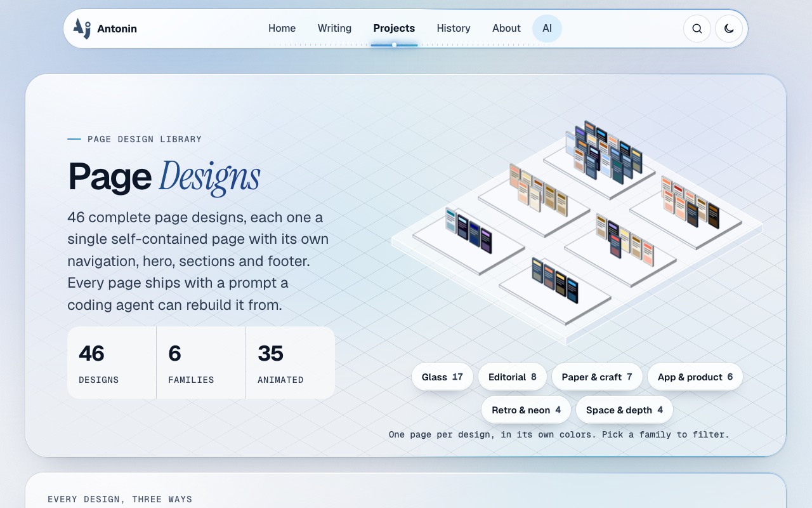
Task: Filter by Retro & neon chip
Action: [527, 410]
